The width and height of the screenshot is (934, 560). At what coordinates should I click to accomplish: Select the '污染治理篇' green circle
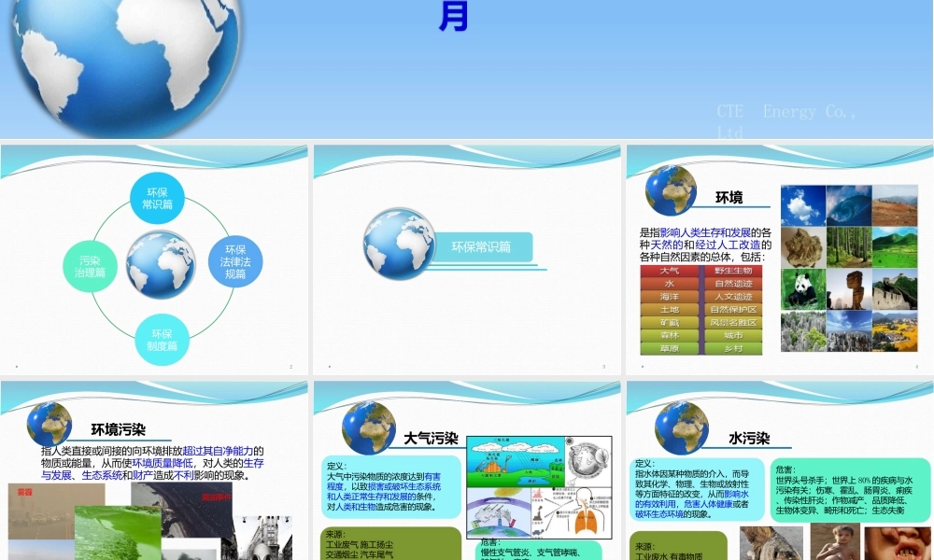tap(90, 267)
